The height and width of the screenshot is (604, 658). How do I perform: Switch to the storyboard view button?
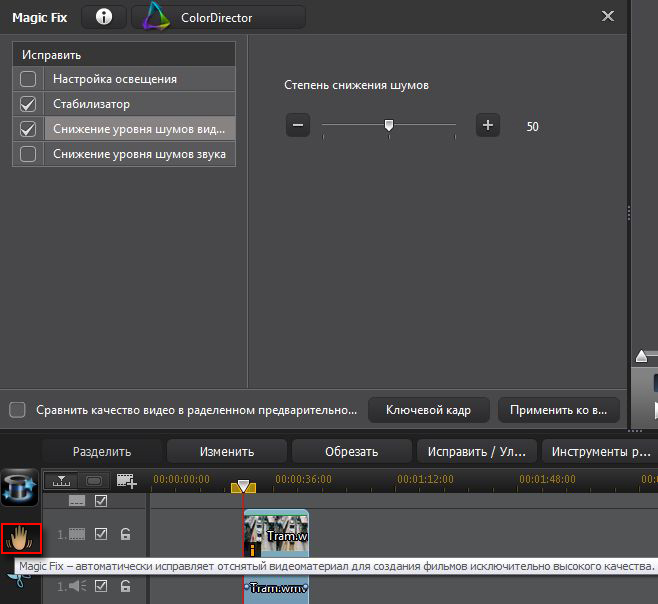point(93,481)
